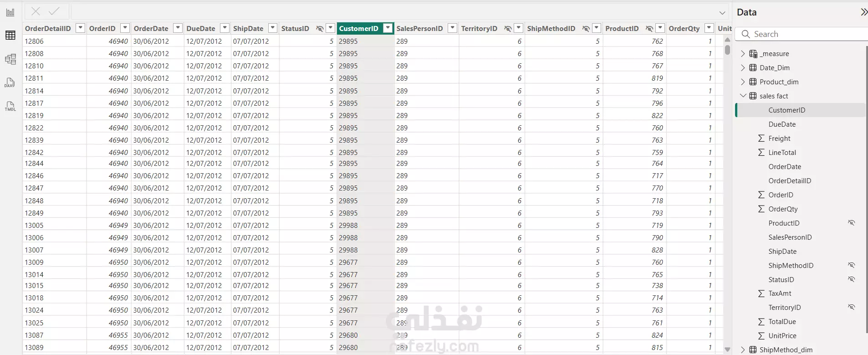Click the table scrollbar up arrow
Image resolution: width=868 pixels, height=355 pixels.
point(727,40)
